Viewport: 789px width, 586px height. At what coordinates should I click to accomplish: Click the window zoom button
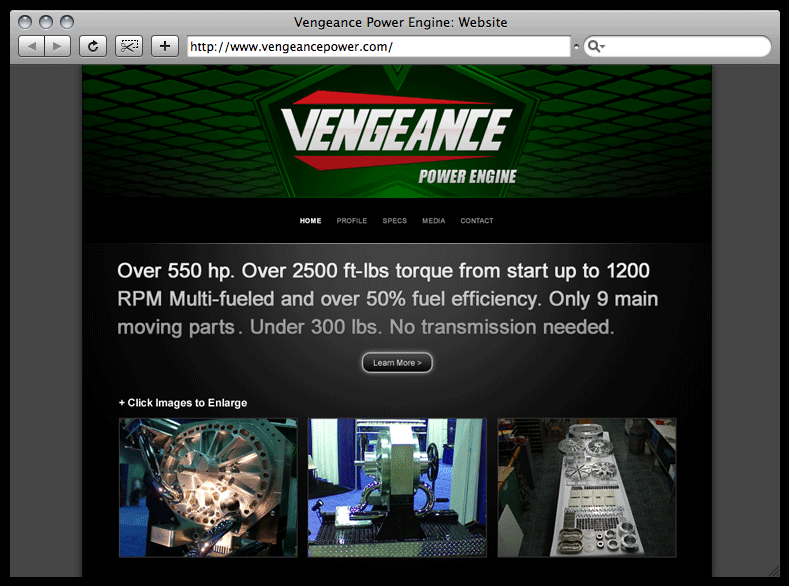coord(67,22)
